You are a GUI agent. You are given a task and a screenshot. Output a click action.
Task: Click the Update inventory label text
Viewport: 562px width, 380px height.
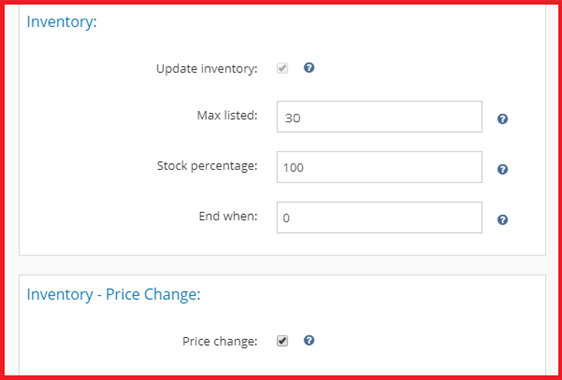point(207,68)
